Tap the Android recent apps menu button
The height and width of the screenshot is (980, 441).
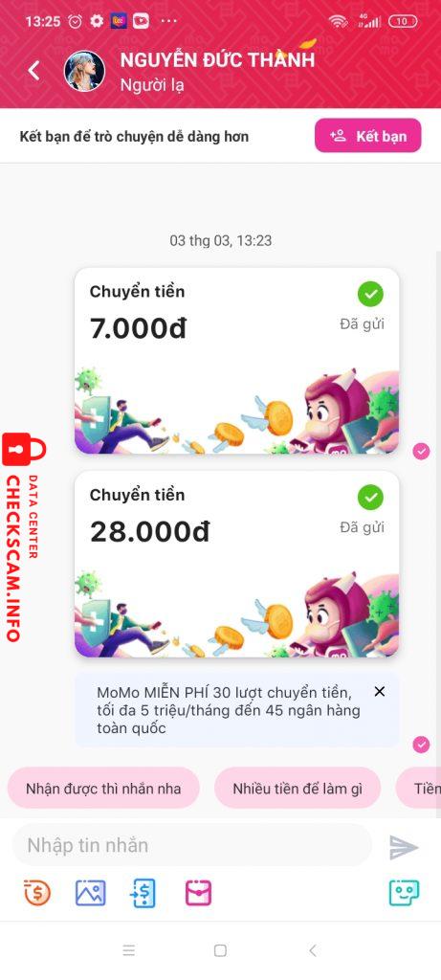[x=129, y=950]
